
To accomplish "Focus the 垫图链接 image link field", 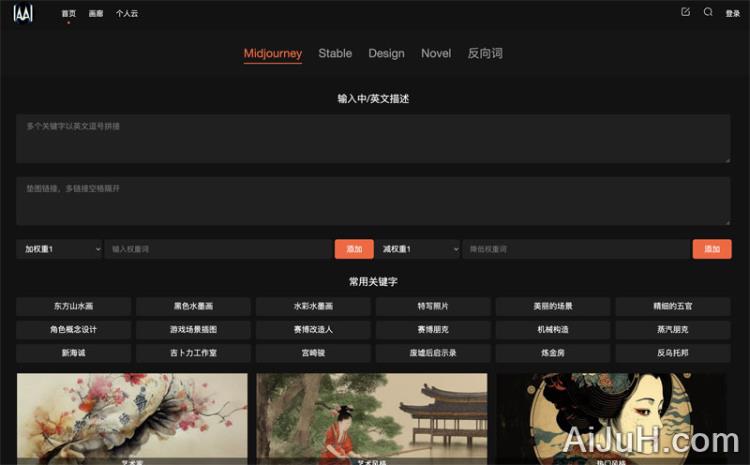I will pyautogui.click(x=373, y=200).
